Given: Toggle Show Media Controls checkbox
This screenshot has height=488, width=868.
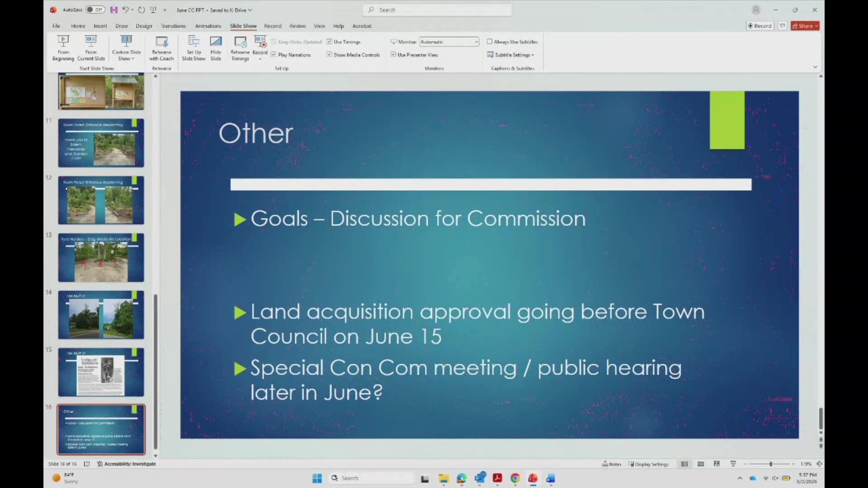Looking at the screenshot, I should pyautogui.click(x=329, y=55).
